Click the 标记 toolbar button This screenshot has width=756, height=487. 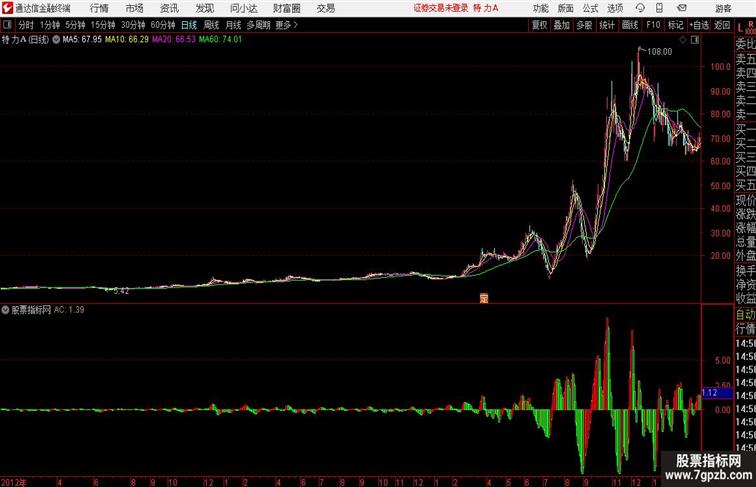pos(675,25)
